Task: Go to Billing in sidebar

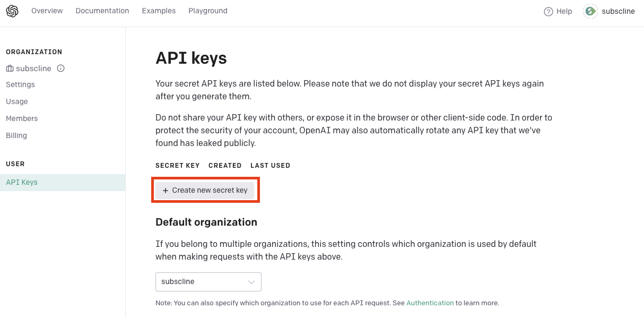Action: (x=16, y=136)
